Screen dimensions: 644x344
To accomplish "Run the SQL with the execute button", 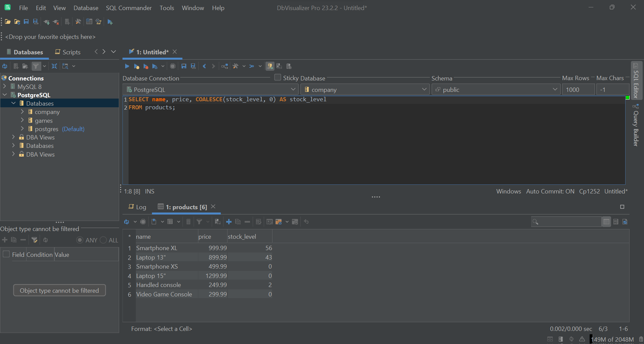I will [x=127, y=66].
